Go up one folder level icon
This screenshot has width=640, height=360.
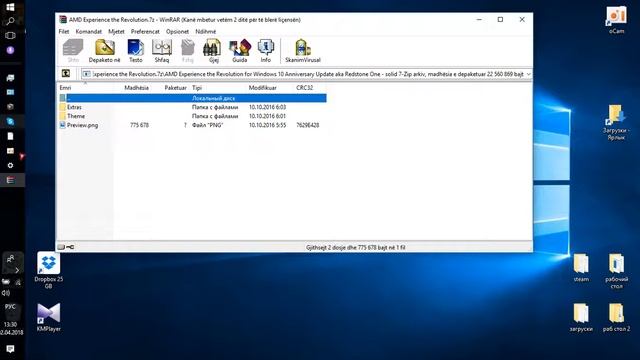click(x=66, y=73)
